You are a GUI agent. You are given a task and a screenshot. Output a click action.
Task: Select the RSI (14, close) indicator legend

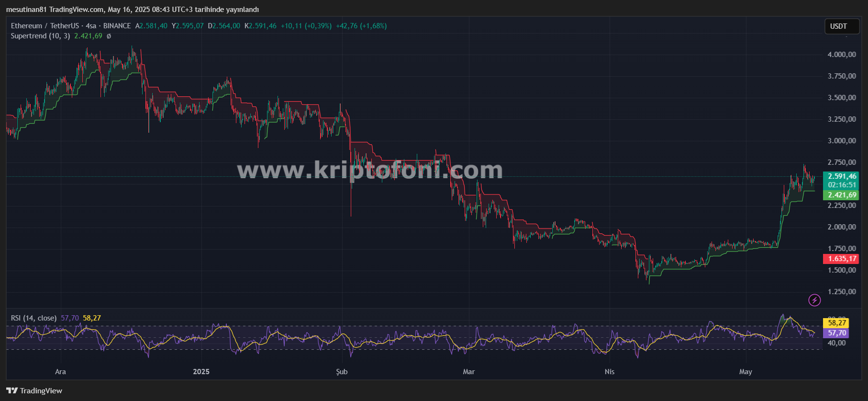[33, 318]
